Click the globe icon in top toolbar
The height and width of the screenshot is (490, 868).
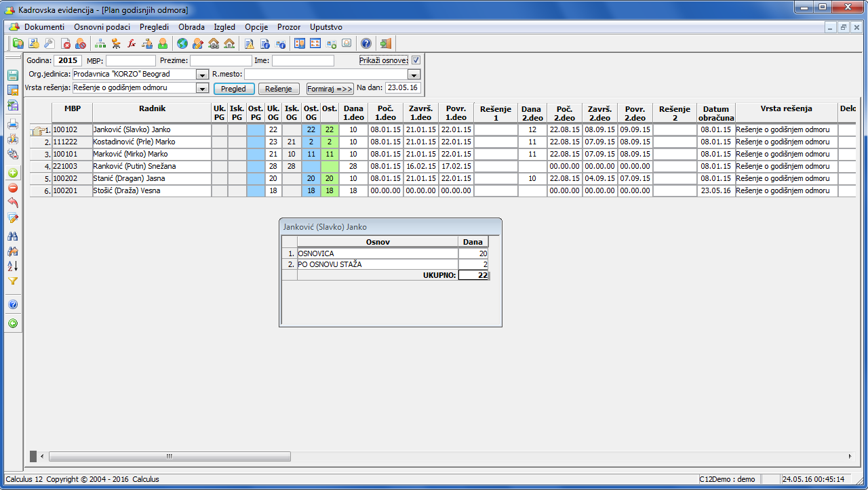pos(182,44)
